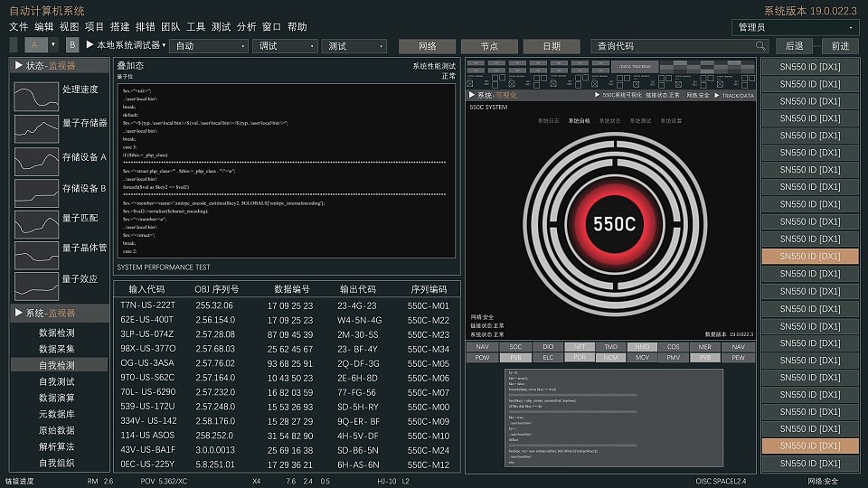Disable the highlighted NFT module
The height and width of the screenshot is (488, 868).
point(580,347)
